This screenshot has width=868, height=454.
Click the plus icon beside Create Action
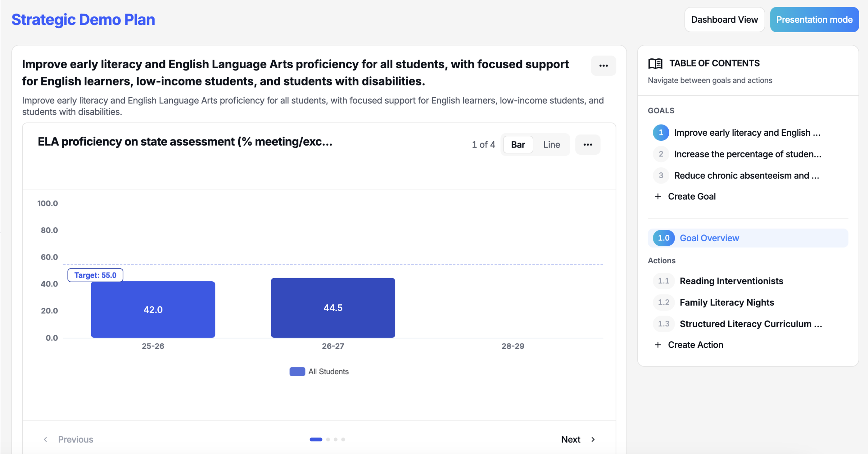658,345
